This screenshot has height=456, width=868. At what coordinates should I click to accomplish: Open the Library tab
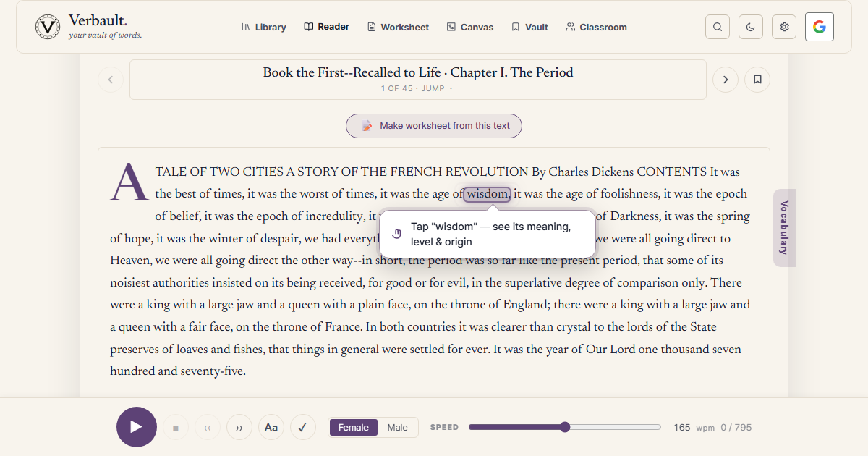point(263,27)
